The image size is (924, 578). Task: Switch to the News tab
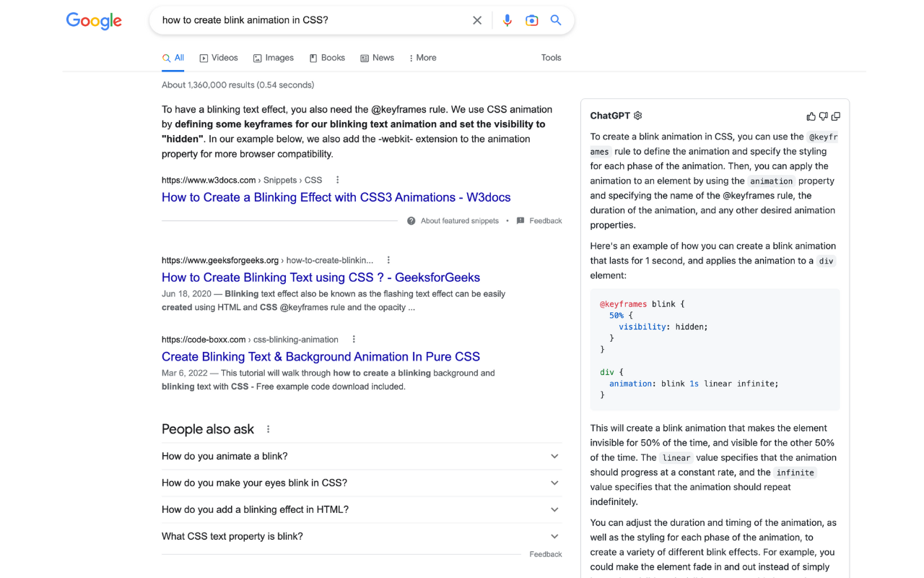[378, 58]
